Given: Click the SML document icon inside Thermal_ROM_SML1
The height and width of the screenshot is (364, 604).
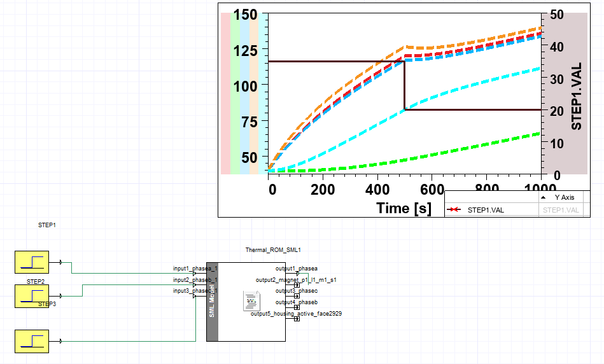Looking at the screenshot, I should click(251, 300).
